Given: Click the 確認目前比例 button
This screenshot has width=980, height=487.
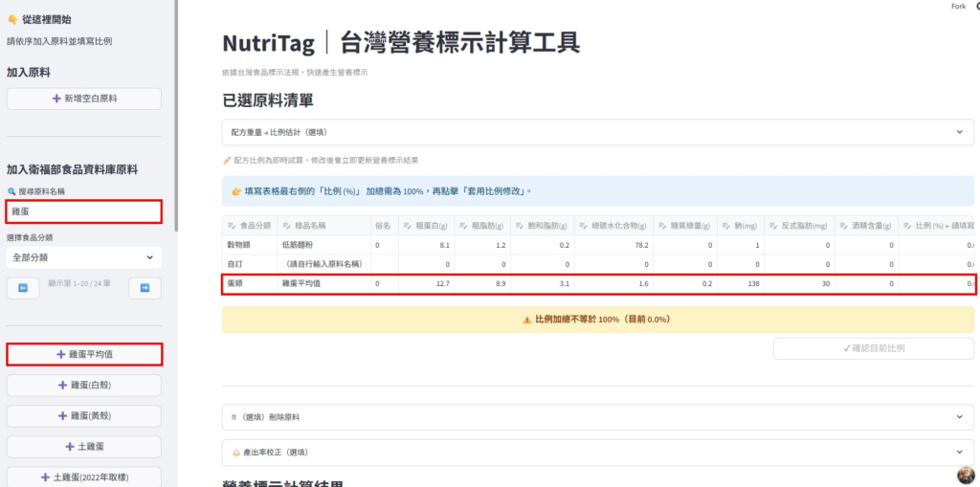Looking at the screenshot, I should point(873,349).
